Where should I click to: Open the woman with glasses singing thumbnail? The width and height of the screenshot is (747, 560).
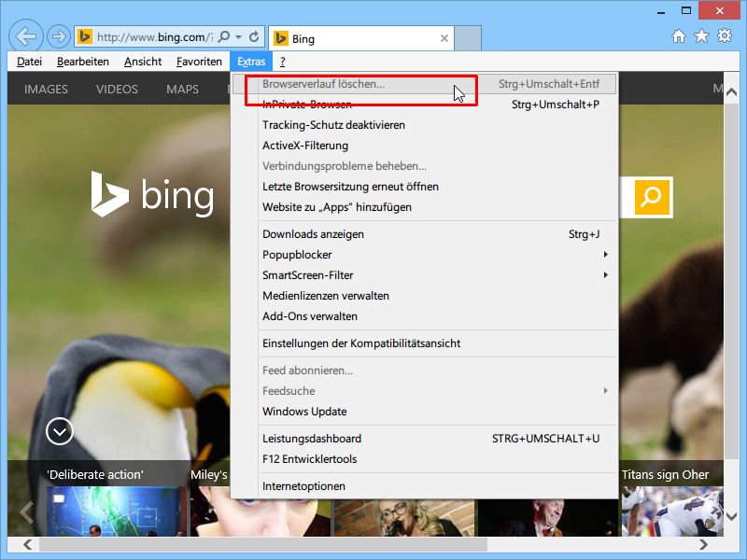point(404,518)
